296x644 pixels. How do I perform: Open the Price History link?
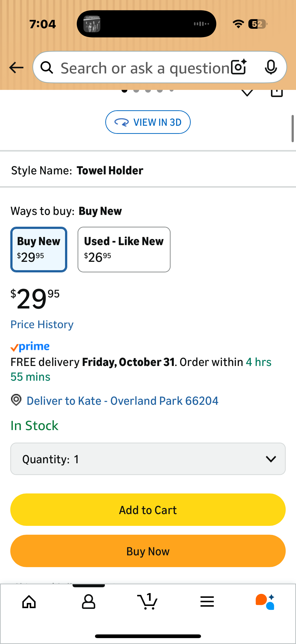click(x=42, y=324)
